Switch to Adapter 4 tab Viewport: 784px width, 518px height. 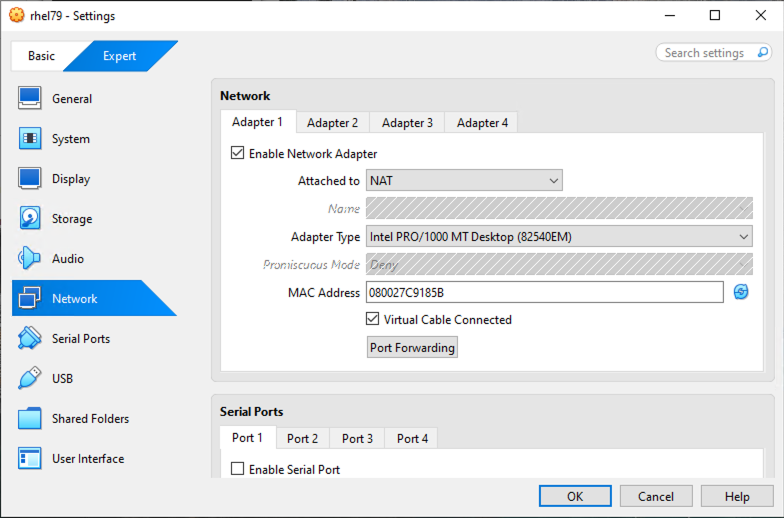[482, 122]
